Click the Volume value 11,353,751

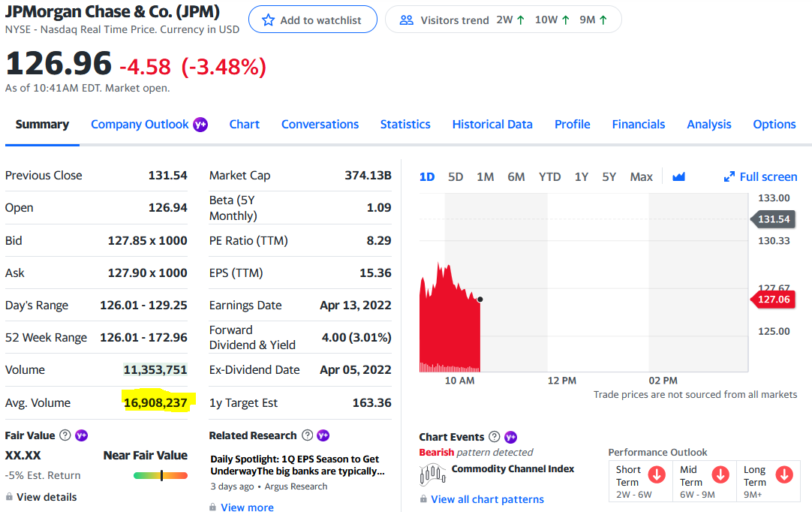click(x=155, y=369)
